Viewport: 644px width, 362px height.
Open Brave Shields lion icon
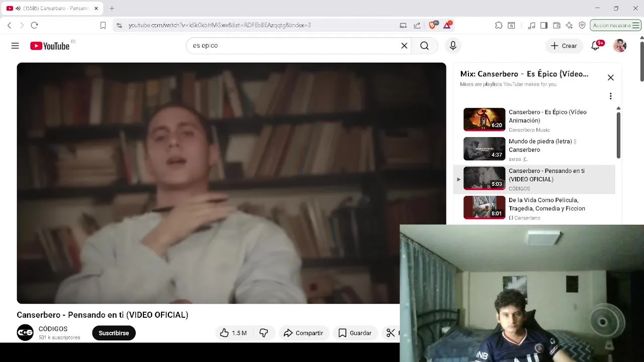(433, 25)
